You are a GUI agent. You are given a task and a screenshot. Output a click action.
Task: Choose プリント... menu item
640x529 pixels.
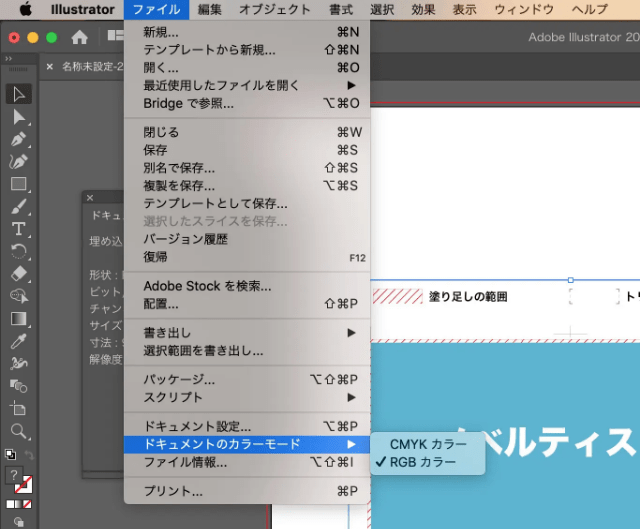tap(247, 491)
